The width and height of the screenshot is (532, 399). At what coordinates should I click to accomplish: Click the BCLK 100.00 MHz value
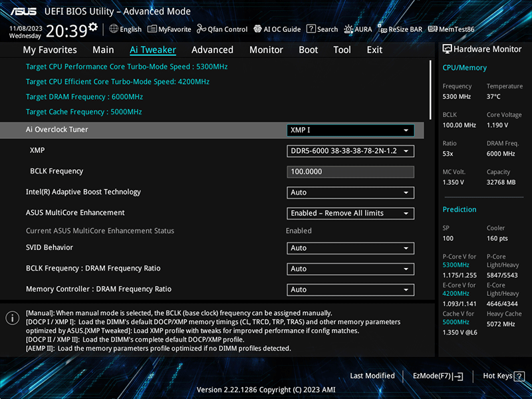click(459, 125)
